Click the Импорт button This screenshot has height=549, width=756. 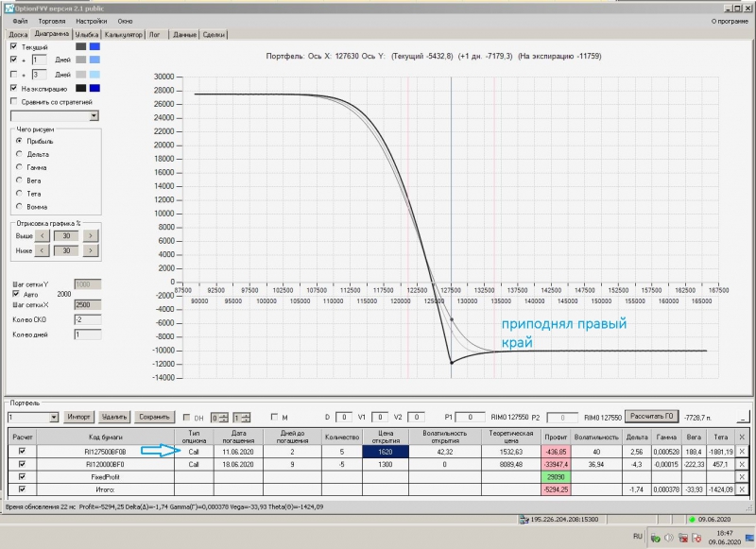click(78, 417)
